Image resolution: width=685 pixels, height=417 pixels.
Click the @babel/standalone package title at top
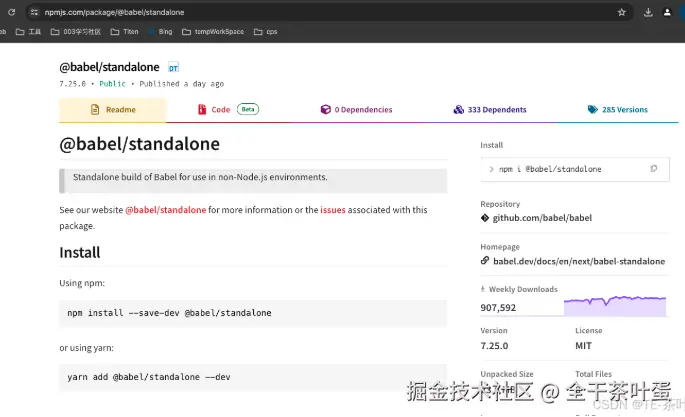point(109,67)
